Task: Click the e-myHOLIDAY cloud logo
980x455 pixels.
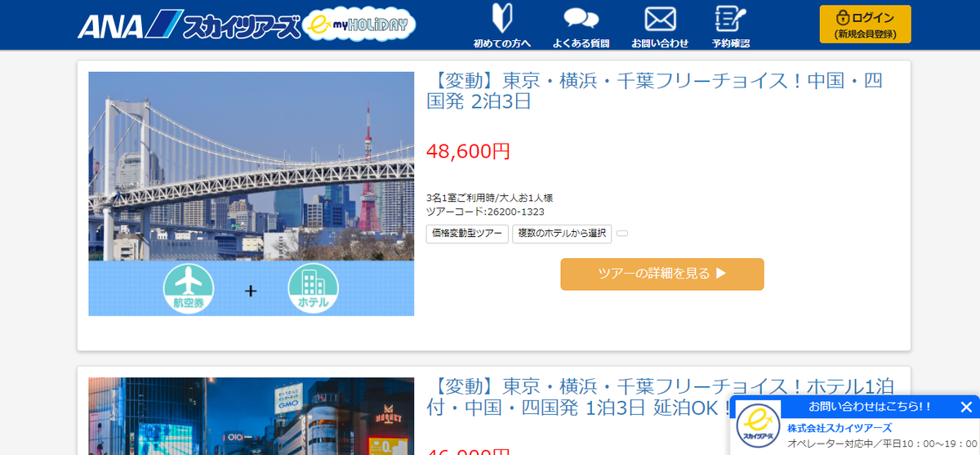Action: pyautogui.click(x=359, y=25)
